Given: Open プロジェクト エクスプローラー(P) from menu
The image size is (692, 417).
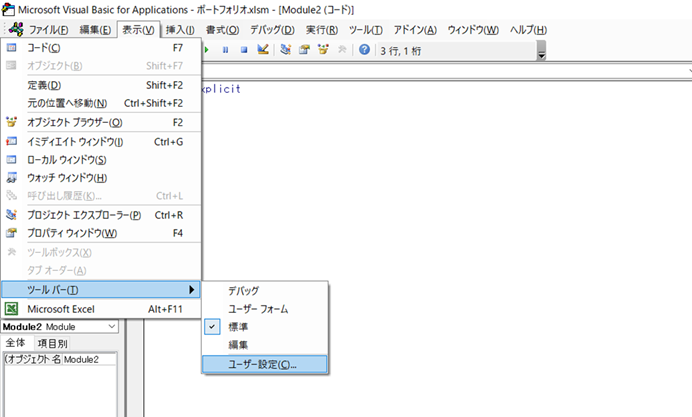Looking at the screenshot, I should 101,215.
